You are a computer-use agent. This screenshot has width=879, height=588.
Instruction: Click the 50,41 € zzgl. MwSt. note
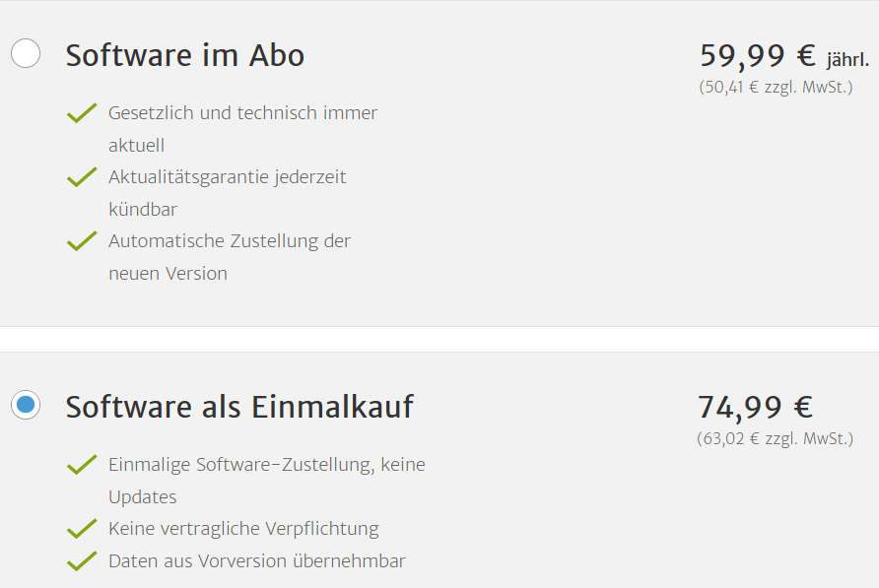pyautogui.click(x=776, y=88)
